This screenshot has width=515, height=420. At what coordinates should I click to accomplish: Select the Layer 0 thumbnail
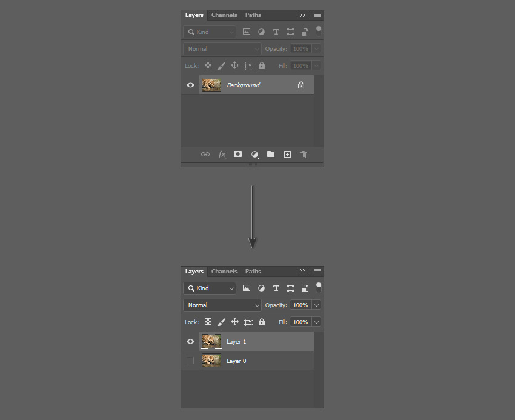(x=211, y=361)
